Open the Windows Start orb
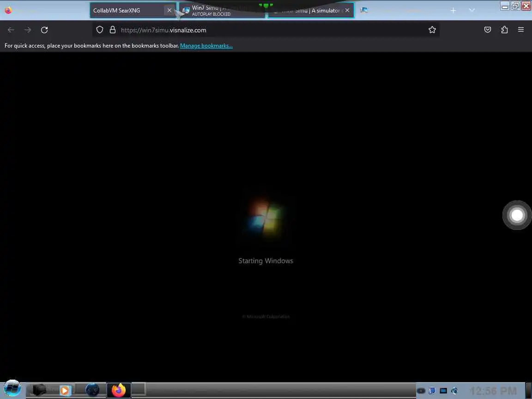532x399 pixels. (x=12, y=388)
